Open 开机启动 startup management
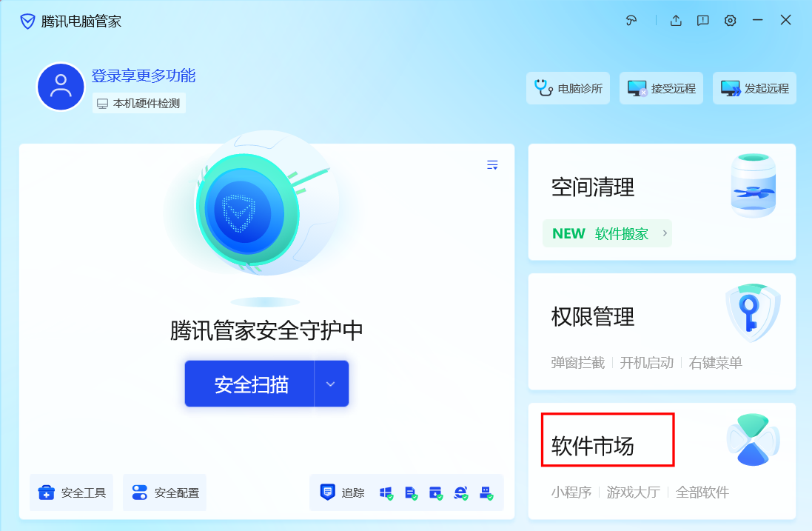Screen dimensions: 812x531 pyautogui.click(x=647, y=363)
